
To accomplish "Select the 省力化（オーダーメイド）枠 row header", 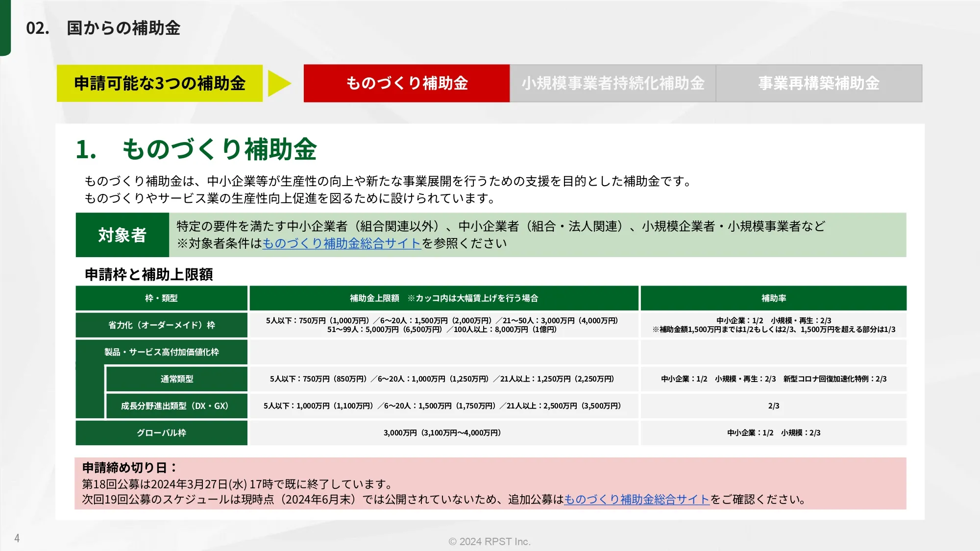I will point(161,325).
